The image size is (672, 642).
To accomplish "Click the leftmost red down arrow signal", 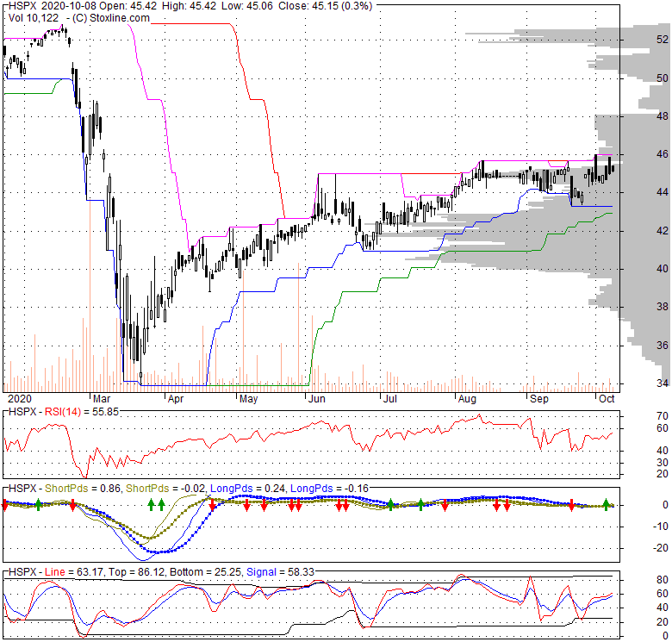I will point(5,505).
